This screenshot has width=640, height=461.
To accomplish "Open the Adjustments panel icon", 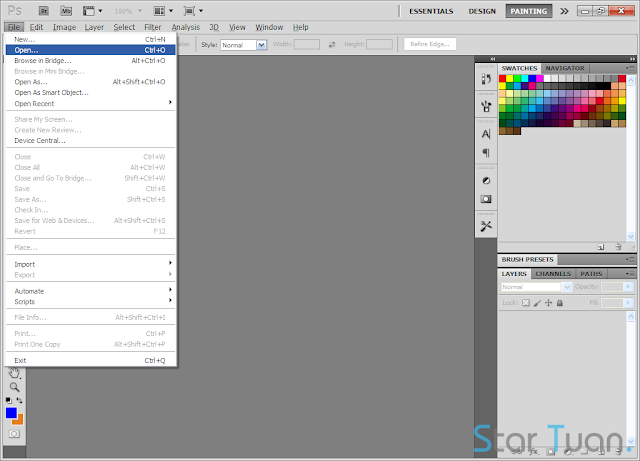I will (x=486, y=180).
